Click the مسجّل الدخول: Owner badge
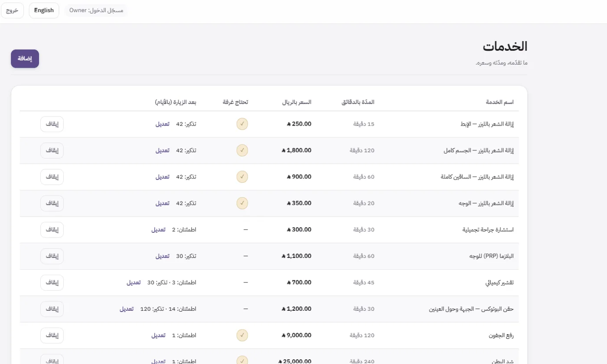The height and width of the screenshot is (364, 607). (x=96, y=10)
